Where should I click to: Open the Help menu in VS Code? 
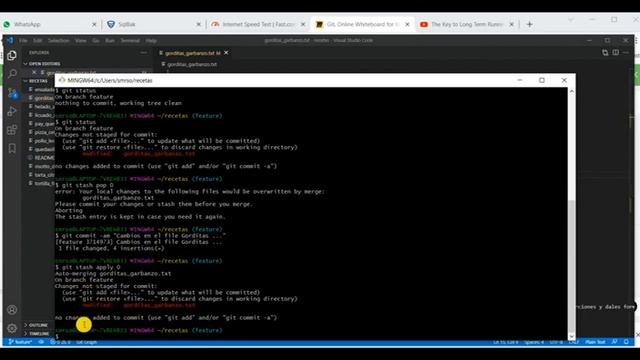(151, 40)
